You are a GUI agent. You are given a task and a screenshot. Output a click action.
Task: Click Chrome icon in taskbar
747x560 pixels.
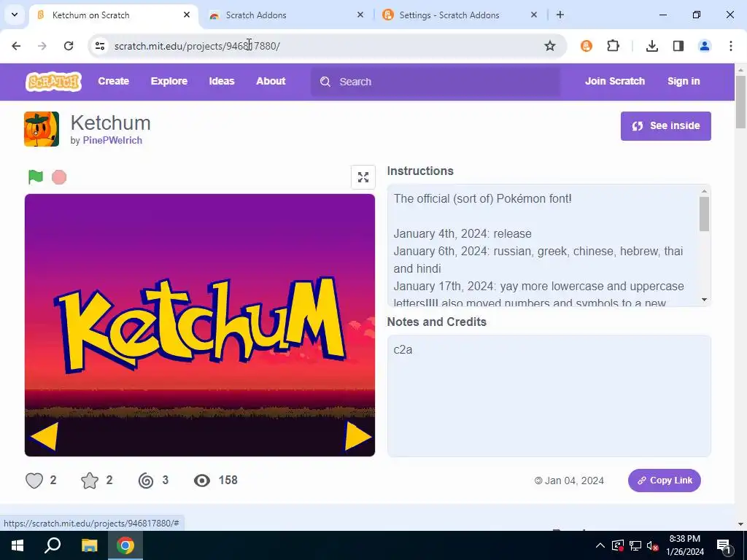[125, 545]
